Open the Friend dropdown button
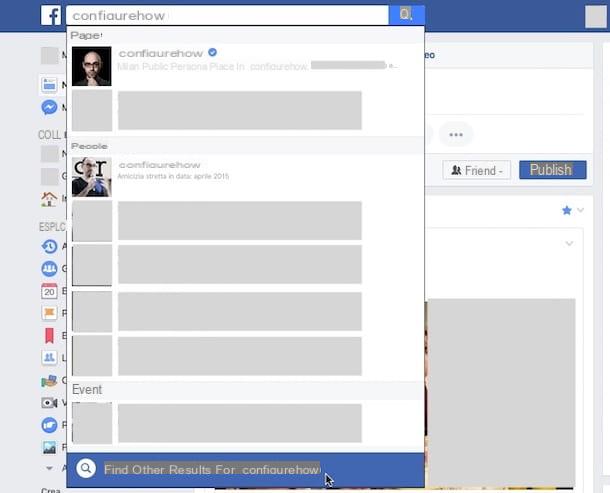Image resolution: width=610 pixels, height=493 pixels. tap(477, 170)
